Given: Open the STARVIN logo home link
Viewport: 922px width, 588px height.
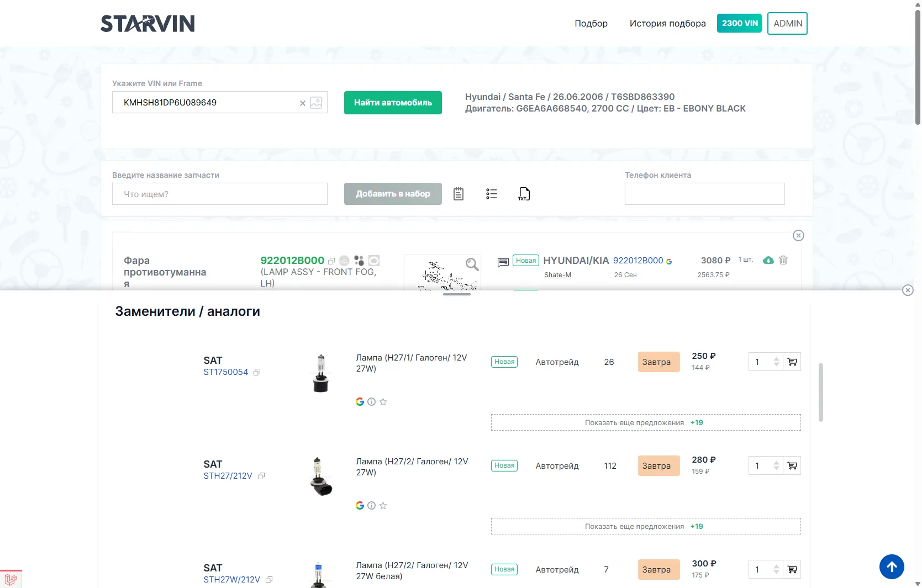Looking at the screenshot, I should tap(147, 23).
